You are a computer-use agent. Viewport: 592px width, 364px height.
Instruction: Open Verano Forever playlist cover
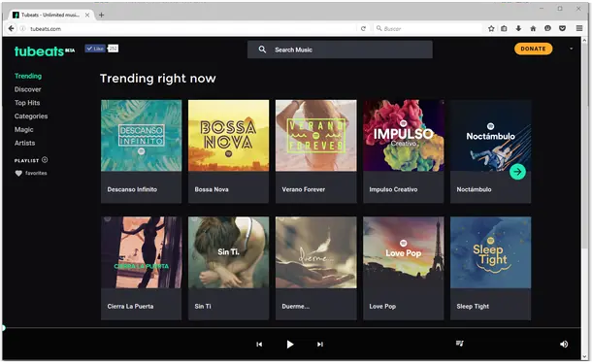click(x=316, y=136)
